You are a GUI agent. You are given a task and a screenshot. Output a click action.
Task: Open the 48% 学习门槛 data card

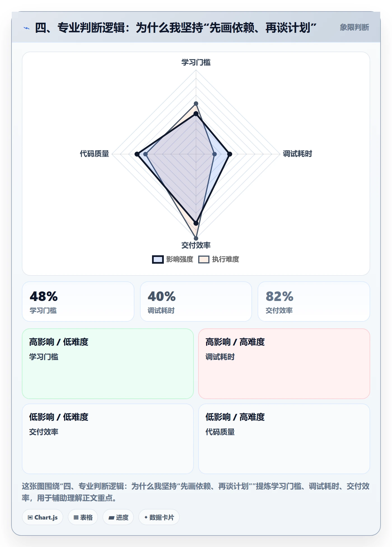coord(78,302)
